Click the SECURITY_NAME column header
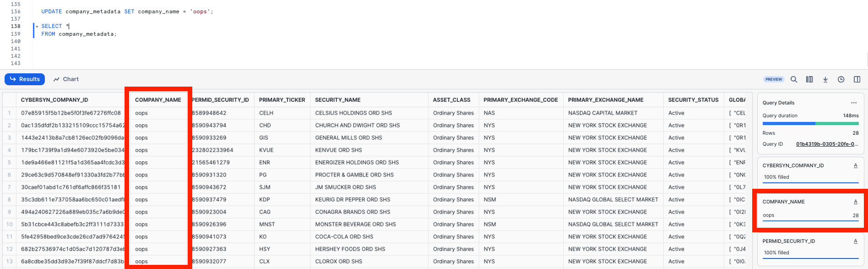The image size is (868, 269). (x=337, y=100)
